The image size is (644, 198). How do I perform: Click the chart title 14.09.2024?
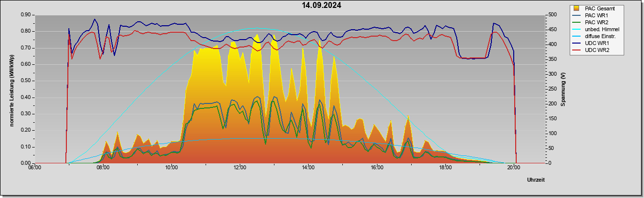tap(322, 5)
